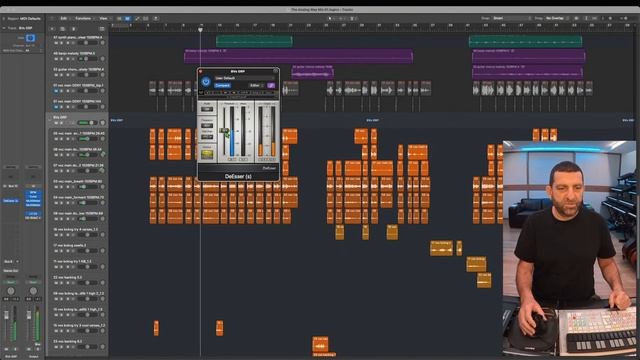Click the Output channel strip volume fader
The height and width of the screenshot is (360, 640).
[x=29, y=316]
